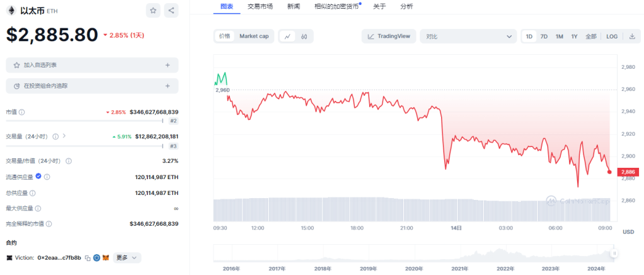Click the share icon beside the ETH title
Image resolution: width=644 pixels, height=275 pixels.
(171, 11)
